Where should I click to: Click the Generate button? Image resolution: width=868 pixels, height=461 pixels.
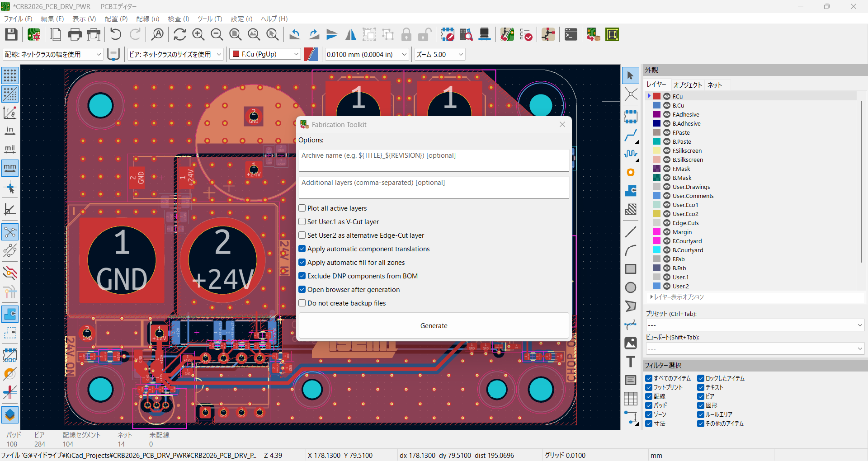[434, 326]
